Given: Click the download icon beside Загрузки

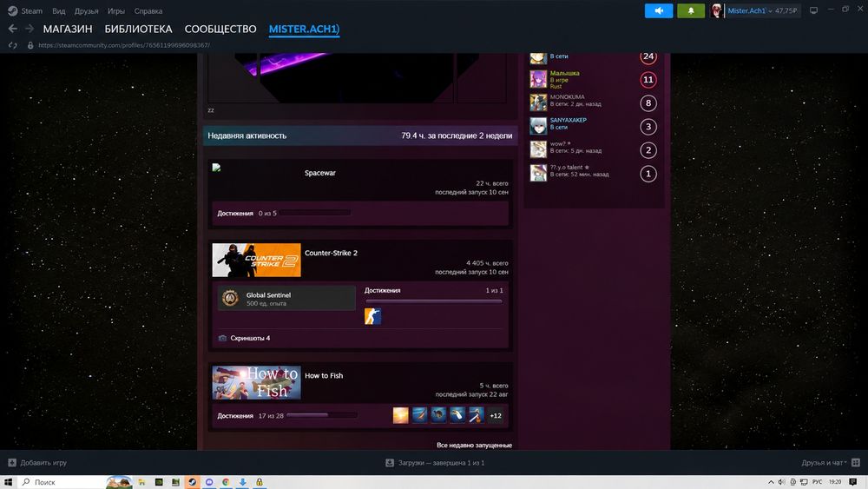Looking at the screenshot, I should [x=390, y=463].
